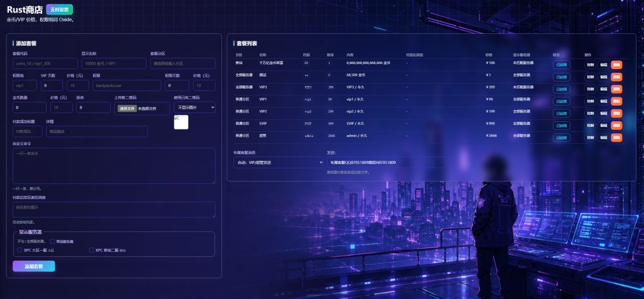Open the 使用已有二维码 dropdown
This screenshot has width=644, height=299.
(x=195, y=107)
